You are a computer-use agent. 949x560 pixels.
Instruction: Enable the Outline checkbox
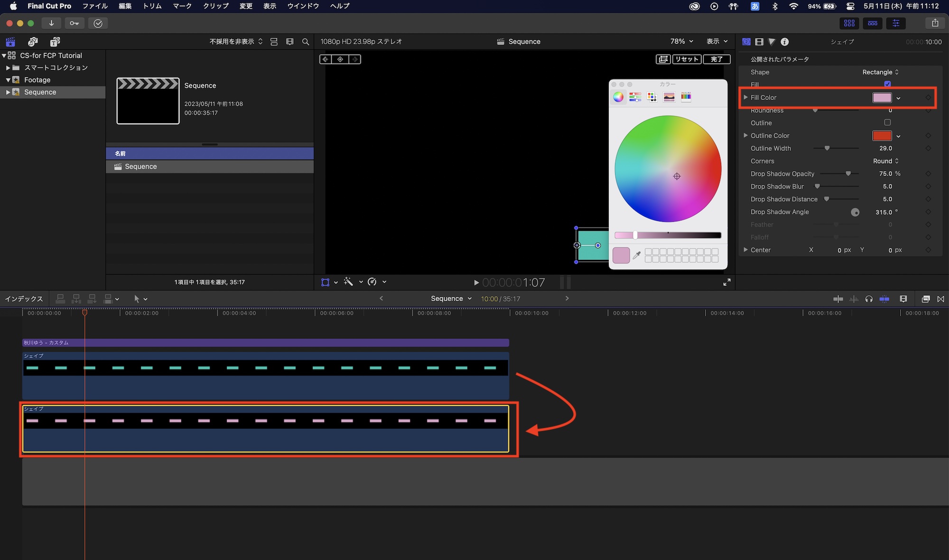click(887, 122)
